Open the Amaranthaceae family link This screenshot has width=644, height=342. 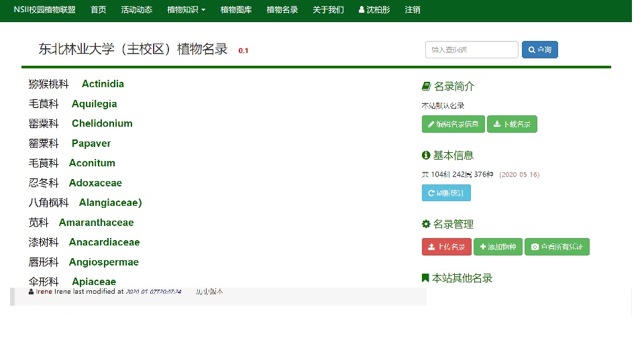[x=96, y=223]
